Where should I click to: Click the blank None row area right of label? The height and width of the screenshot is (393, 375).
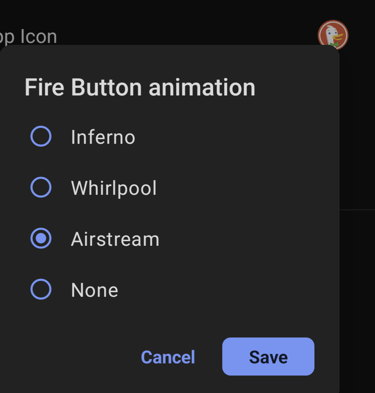click(227, 290)
